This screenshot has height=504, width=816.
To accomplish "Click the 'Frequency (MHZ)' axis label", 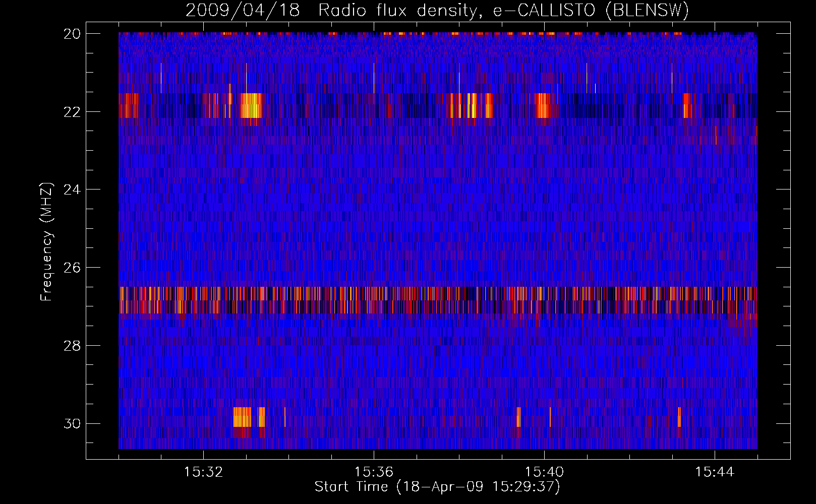I will click(x=46, y=241).
